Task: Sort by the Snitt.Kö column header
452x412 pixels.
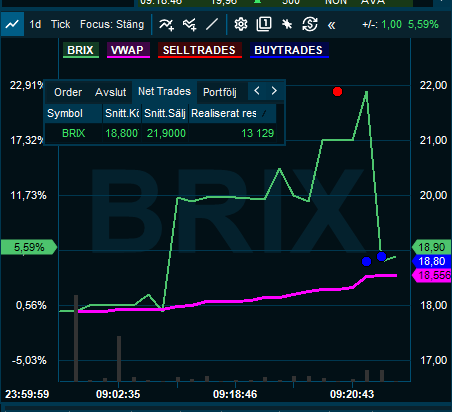Action: [x=122, y=114]
